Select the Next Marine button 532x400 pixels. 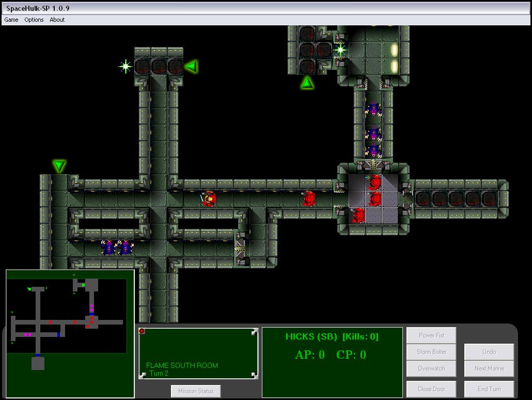[489, 368]
